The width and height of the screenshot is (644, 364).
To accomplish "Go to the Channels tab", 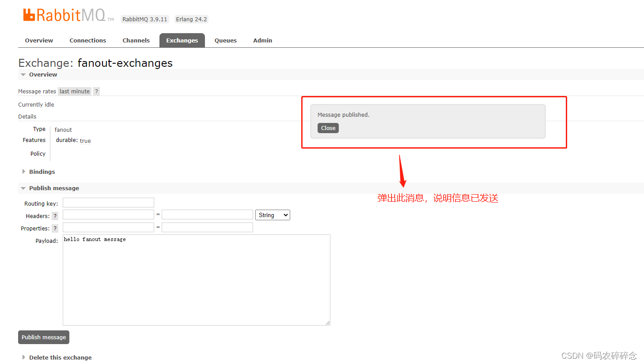I will click(136, 40).
